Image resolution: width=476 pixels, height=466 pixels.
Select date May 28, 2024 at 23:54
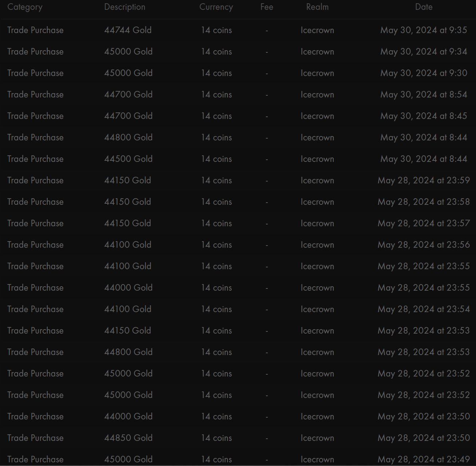424,309
